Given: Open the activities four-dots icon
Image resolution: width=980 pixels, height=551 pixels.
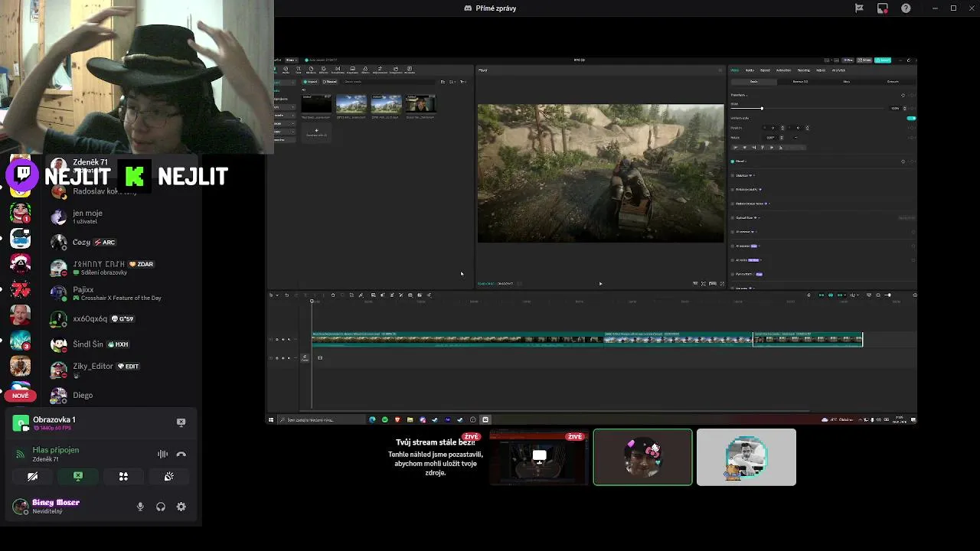Looking at the screenshot, I should pyautogui.click(x=123, y=476).
